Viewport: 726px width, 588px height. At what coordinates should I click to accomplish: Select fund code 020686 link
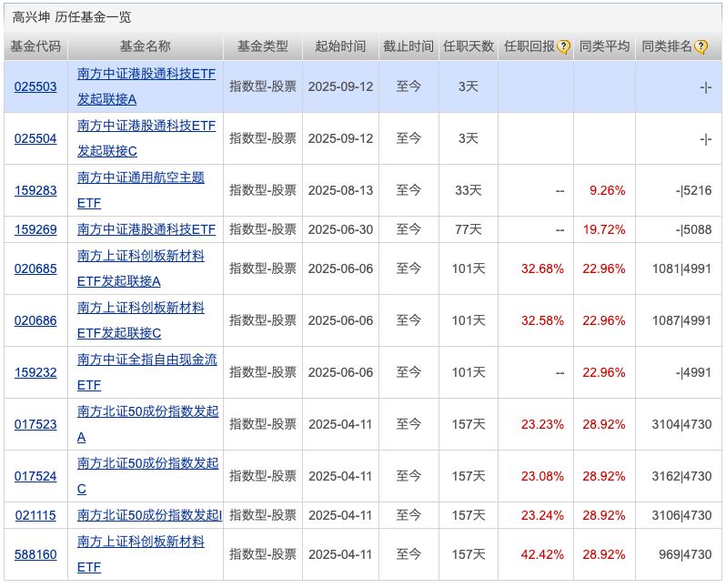(35, 320)
